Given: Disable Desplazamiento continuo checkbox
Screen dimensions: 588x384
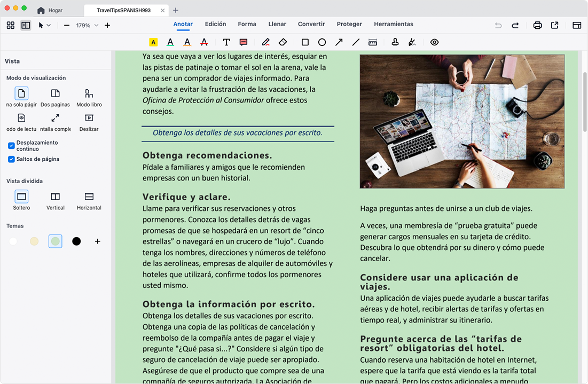Looking at the screenshot, I should point(11,146).
